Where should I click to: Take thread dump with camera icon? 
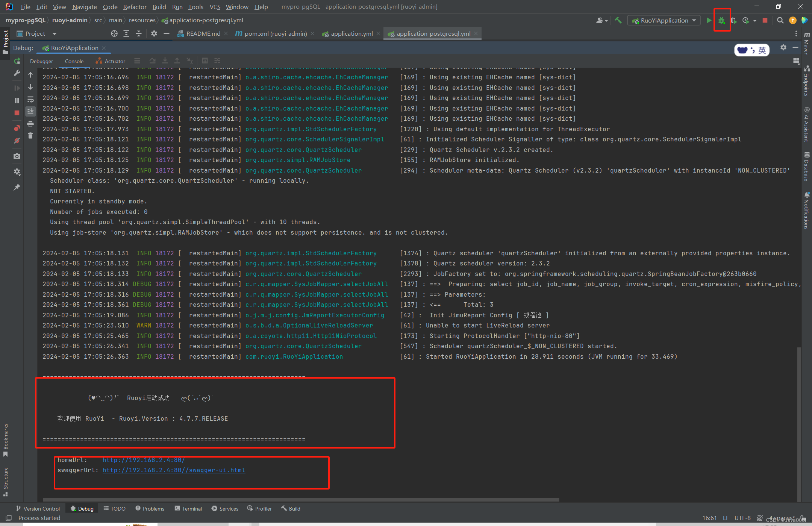(17, 156)
